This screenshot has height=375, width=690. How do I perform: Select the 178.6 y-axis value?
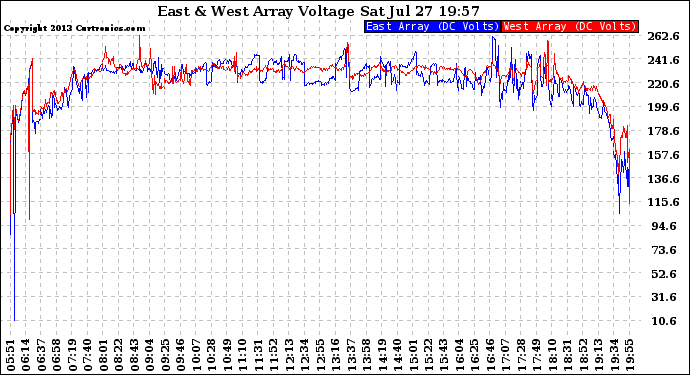pos(663,131)
